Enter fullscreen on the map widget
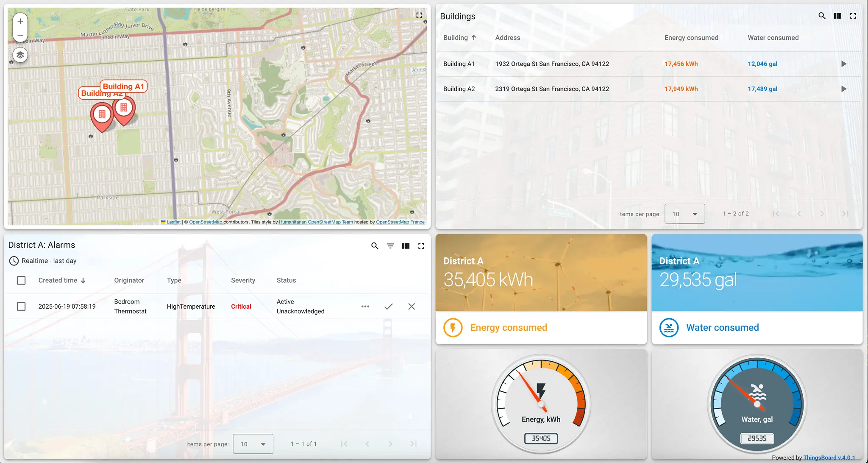This screenshot has height=463, width=868. 420,15
